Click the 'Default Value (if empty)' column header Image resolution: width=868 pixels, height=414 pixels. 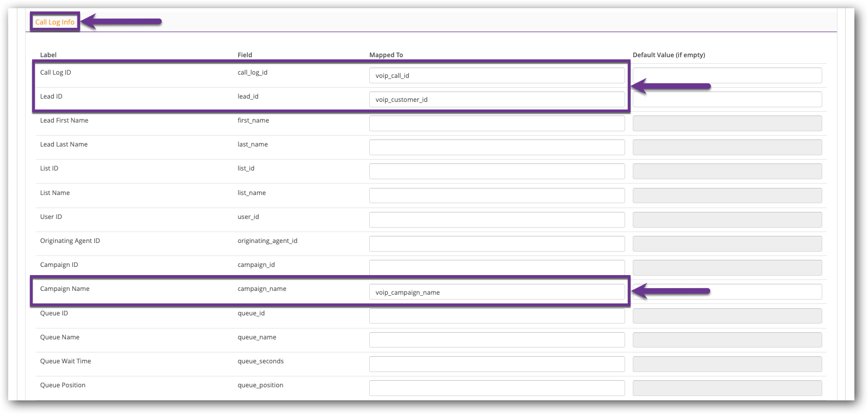pyautogui.click(x=669, y=55)
